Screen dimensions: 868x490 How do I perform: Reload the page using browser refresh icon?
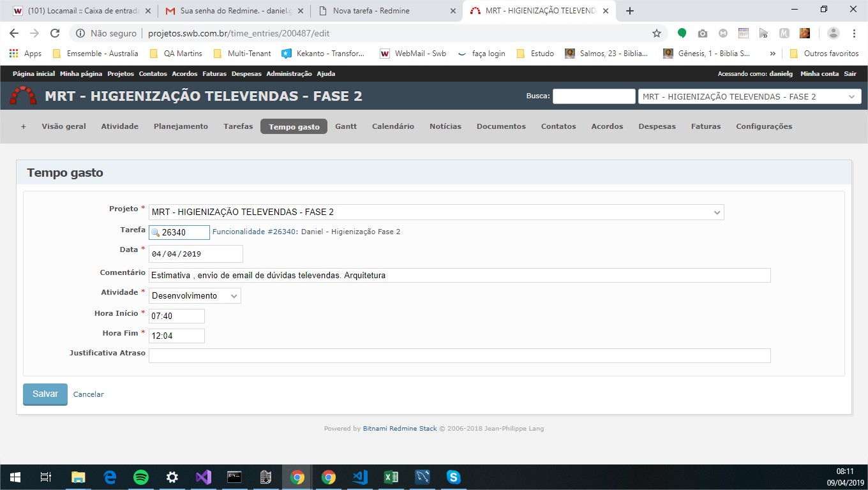[x=55, y=33]
